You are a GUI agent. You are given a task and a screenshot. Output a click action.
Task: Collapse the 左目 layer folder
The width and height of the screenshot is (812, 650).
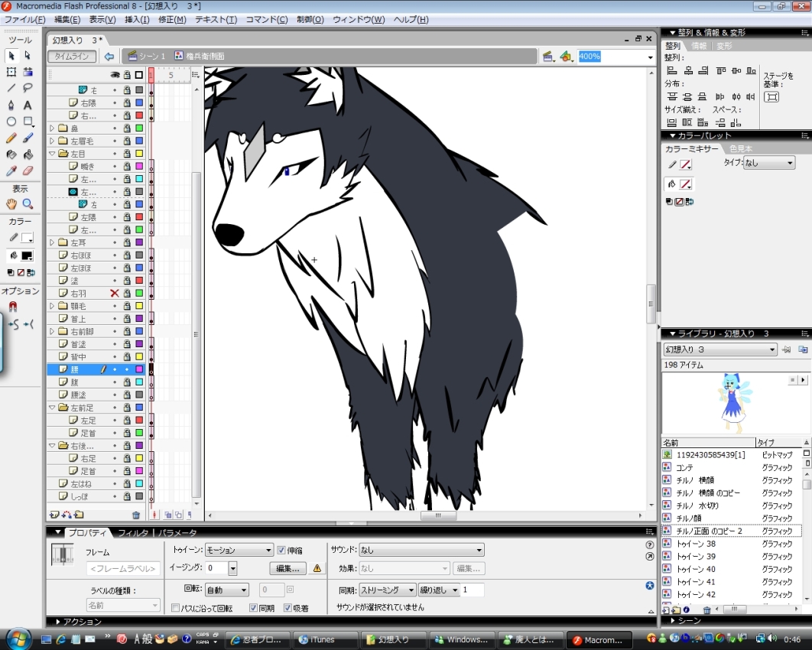point(52,154)
